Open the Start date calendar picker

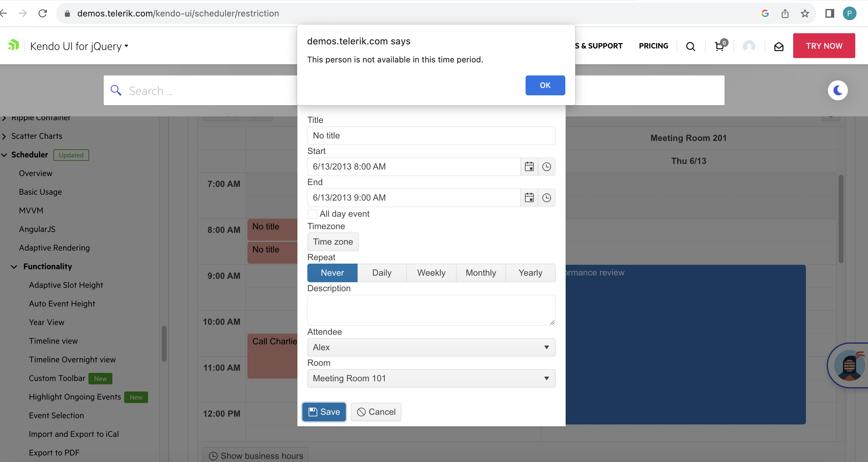click(x=529, y=166)
